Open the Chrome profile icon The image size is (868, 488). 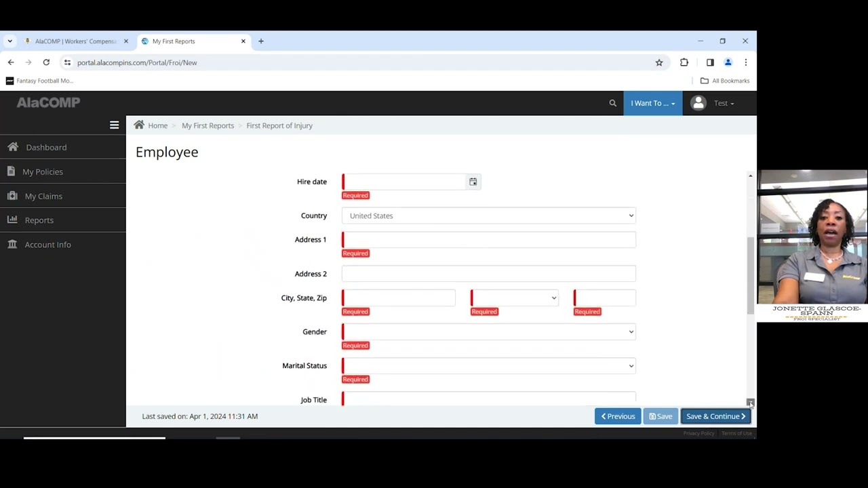pyautogui.click(x=728, y=62)
